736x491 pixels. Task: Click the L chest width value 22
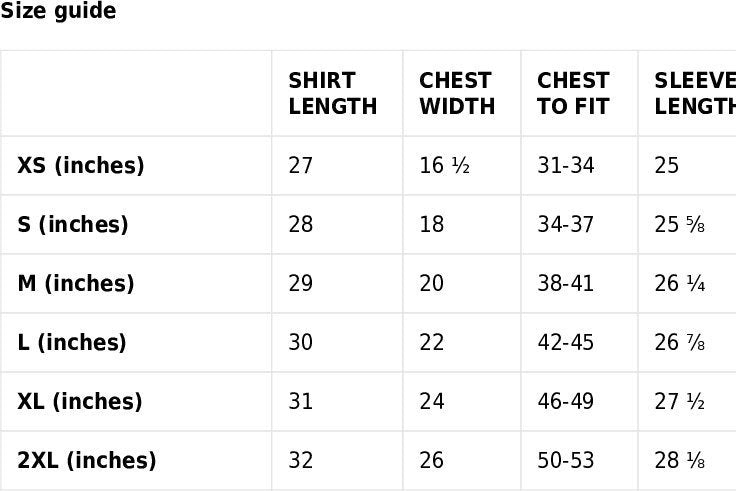432,342
